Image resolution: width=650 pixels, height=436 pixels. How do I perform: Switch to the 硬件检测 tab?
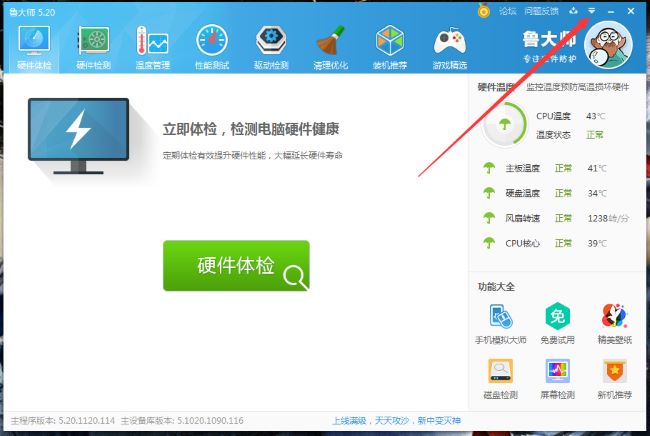pos(93,47)
